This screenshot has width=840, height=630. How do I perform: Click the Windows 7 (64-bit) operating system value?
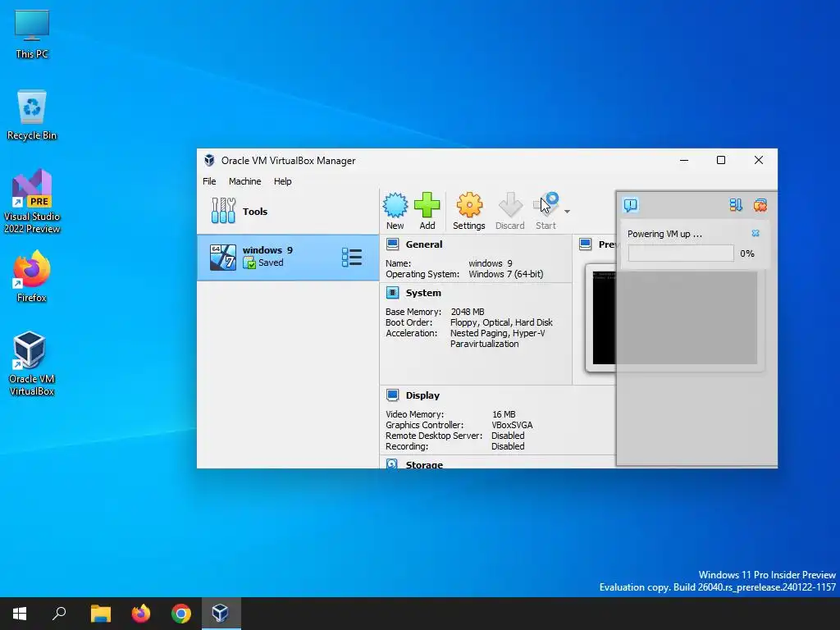click(505, 274)
